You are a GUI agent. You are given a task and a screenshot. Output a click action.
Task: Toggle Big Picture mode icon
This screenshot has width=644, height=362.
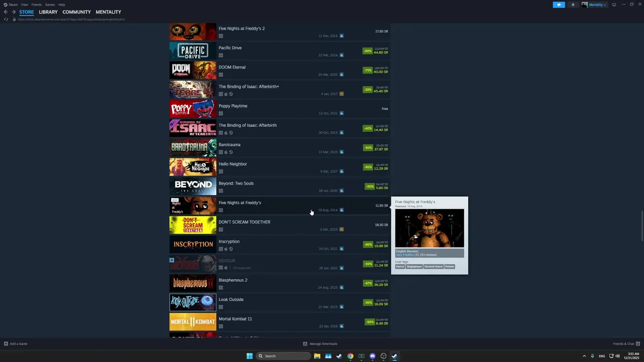pos(614,5)
